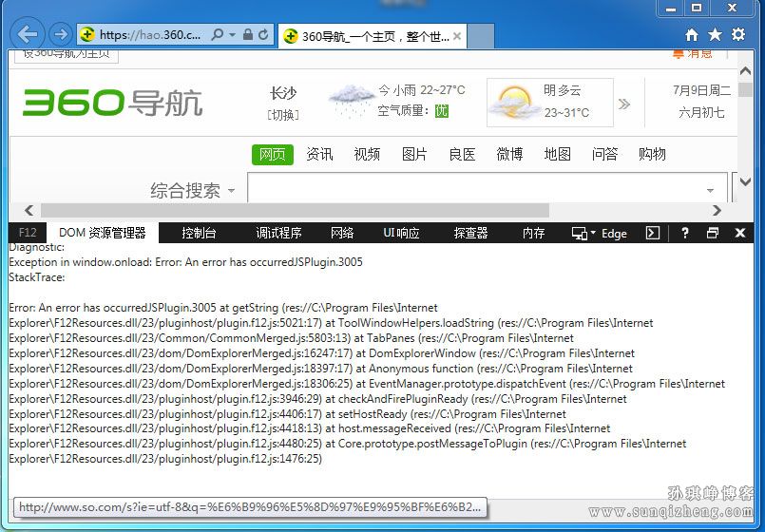Click the horizontal scrollbar right arrow
Screen dimensions: 765x532
[717, 210]
